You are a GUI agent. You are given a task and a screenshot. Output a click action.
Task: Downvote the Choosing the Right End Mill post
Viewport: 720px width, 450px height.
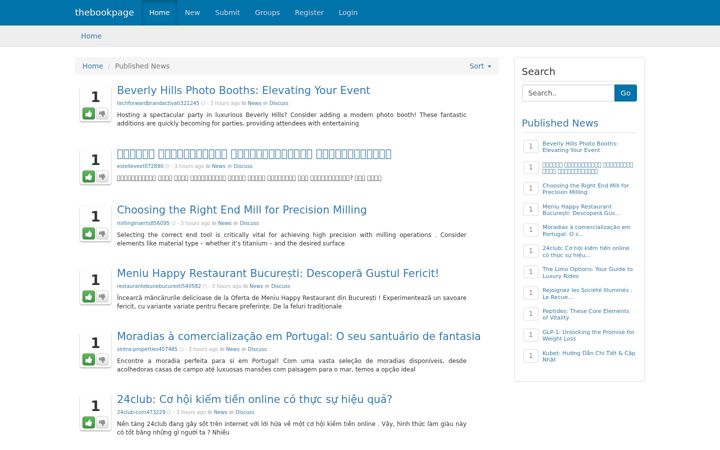[102, 234]
